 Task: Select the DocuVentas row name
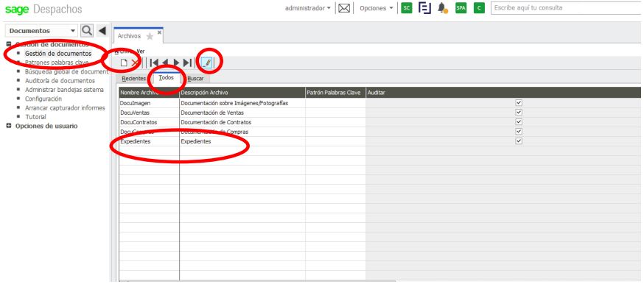pos(135,113)
